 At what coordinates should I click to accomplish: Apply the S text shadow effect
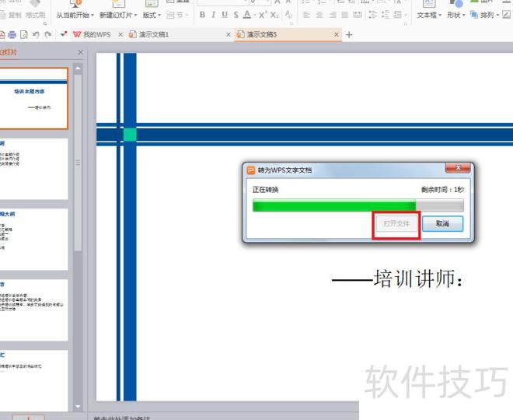coord(236,15)
